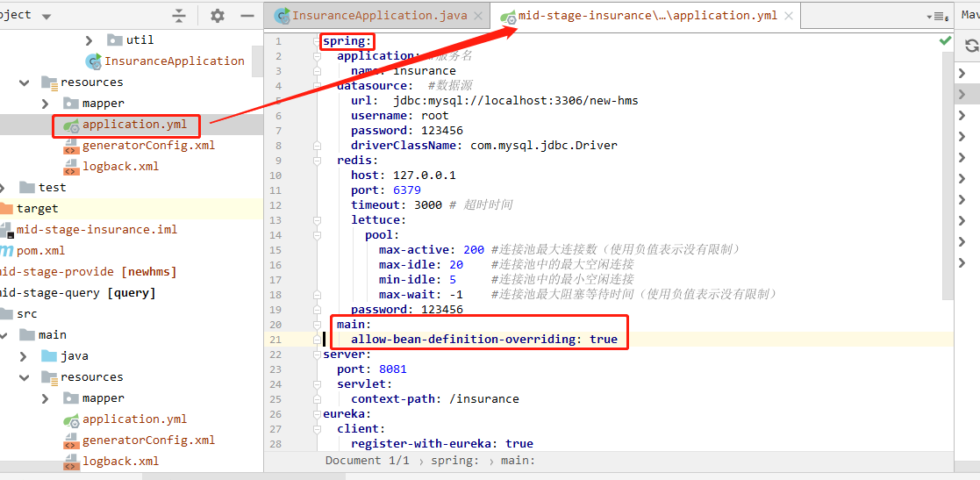The width and height of the screenshot is (980, 480).
Task: Open the hidden tabs list dropdown
Action: (x=938, y=17)
